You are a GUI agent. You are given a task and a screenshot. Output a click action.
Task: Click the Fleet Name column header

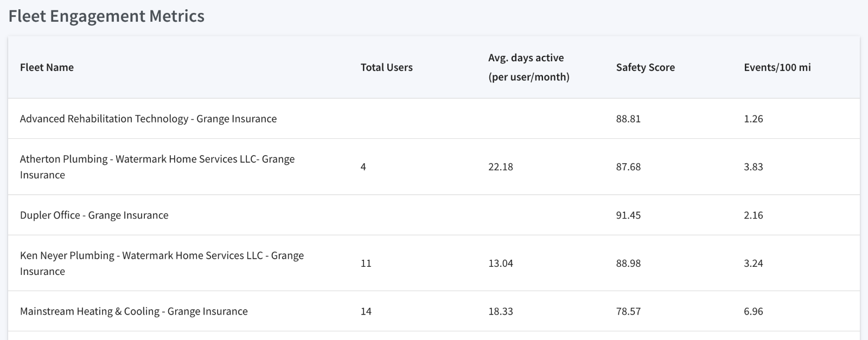click(x=47, y=67)
